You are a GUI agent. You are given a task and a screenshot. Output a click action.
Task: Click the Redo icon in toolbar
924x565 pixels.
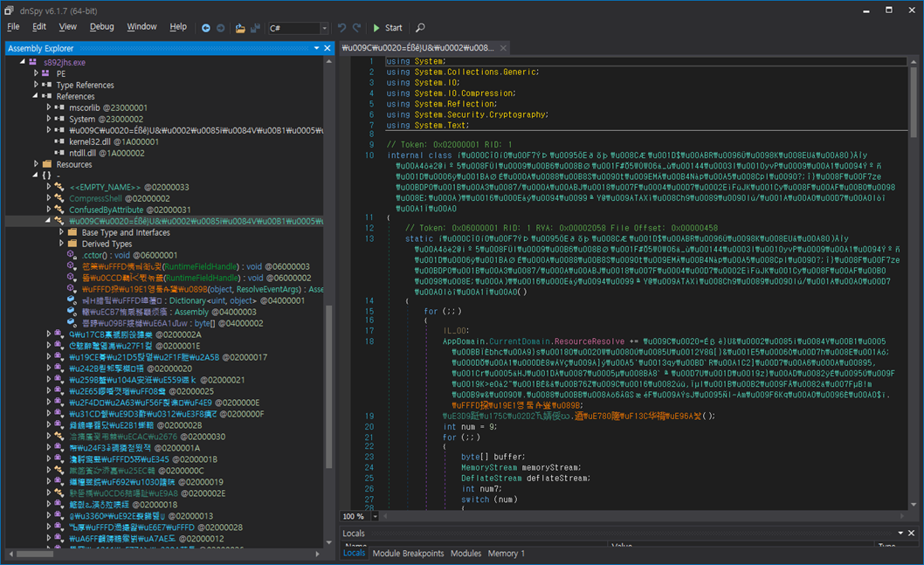point(356,28)
